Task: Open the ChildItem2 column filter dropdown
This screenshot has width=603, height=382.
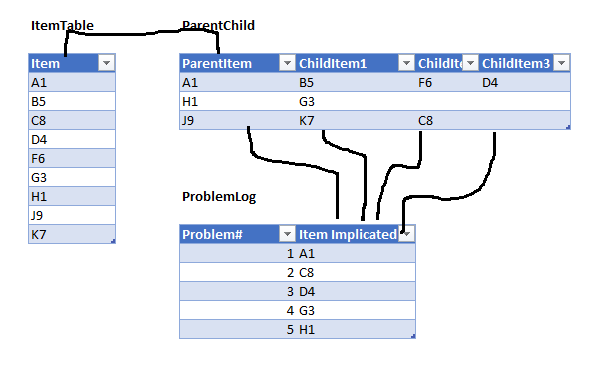Action: coord(470,63)
